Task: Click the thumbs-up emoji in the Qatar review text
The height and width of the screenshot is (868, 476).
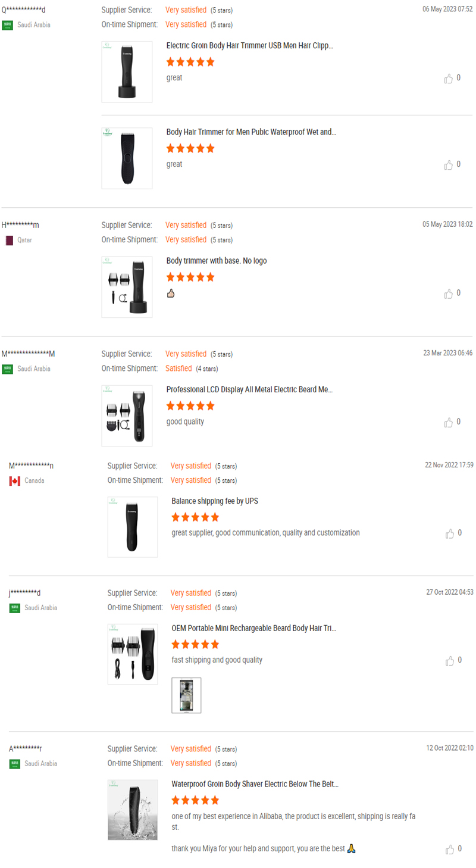Action: pos(171,292)
